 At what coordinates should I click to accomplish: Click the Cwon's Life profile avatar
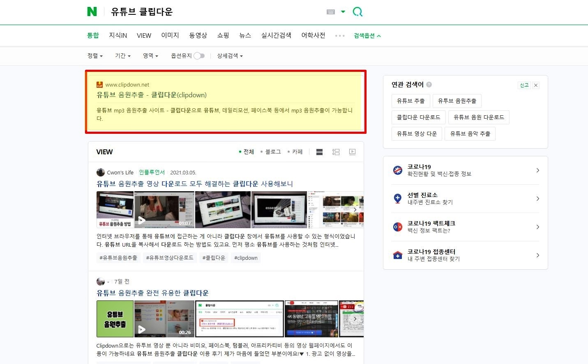[x=100, y=172]
